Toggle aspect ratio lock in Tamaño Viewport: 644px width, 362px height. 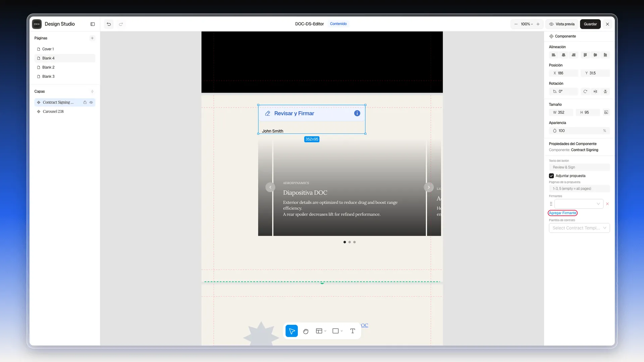point(606,113)
